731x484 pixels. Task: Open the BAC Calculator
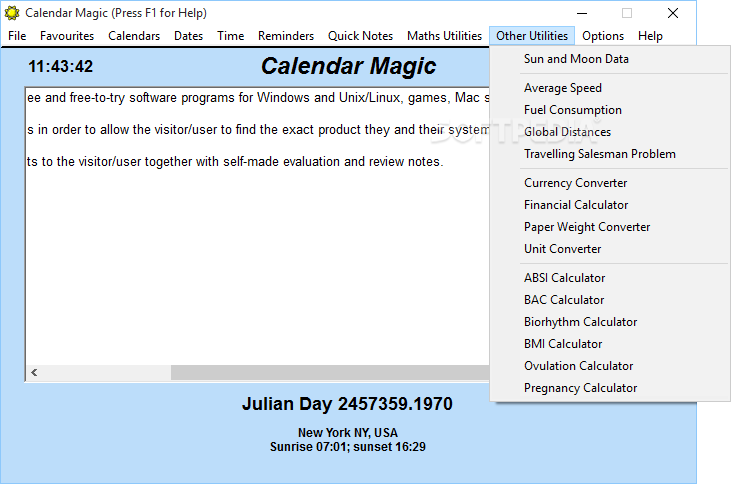pos(610,299)
